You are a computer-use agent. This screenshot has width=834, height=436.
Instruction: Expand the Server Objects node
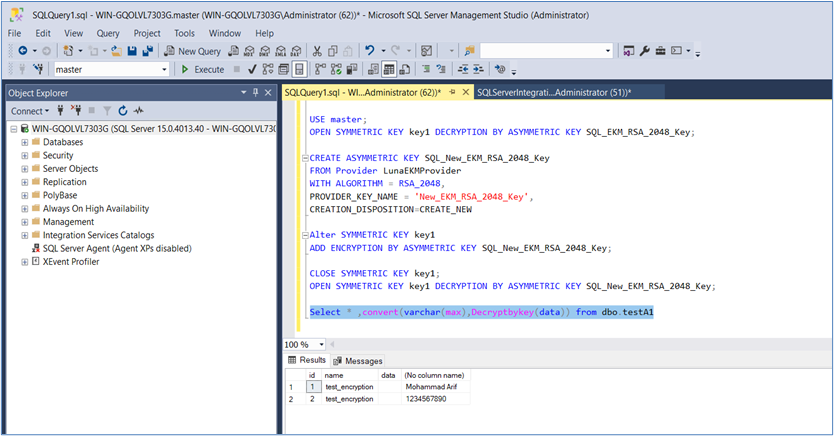(24, 169)
